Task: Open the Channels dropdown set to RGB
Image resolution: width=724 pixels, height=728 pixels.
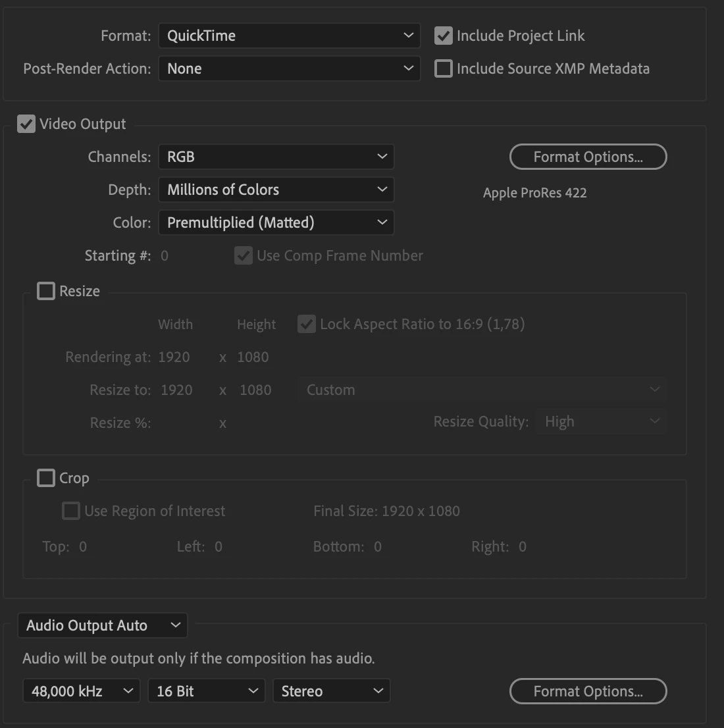Action: [x=276, y=157]
